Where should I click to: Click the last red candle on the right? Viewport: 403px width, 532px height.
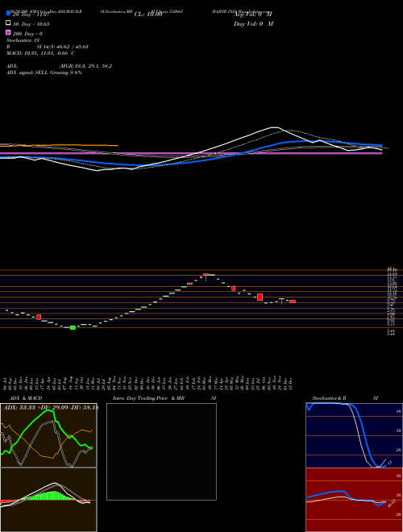click(293, 301)
